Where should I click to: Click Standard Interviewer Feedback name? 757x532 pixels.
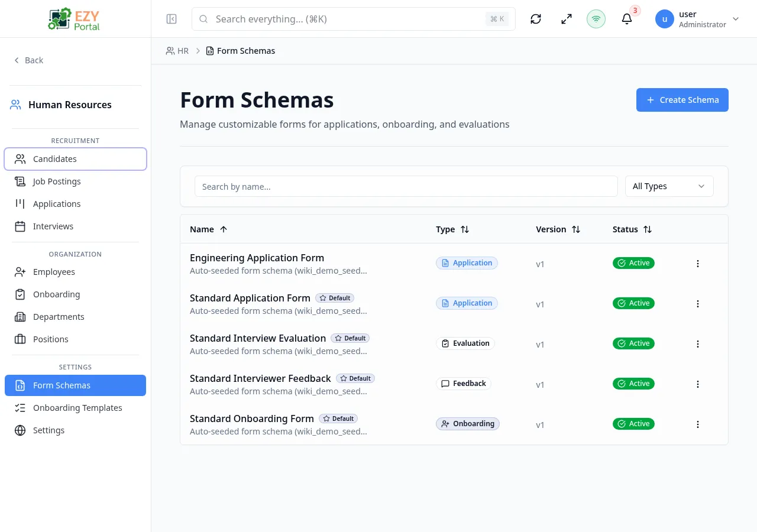tap(260, 378)
